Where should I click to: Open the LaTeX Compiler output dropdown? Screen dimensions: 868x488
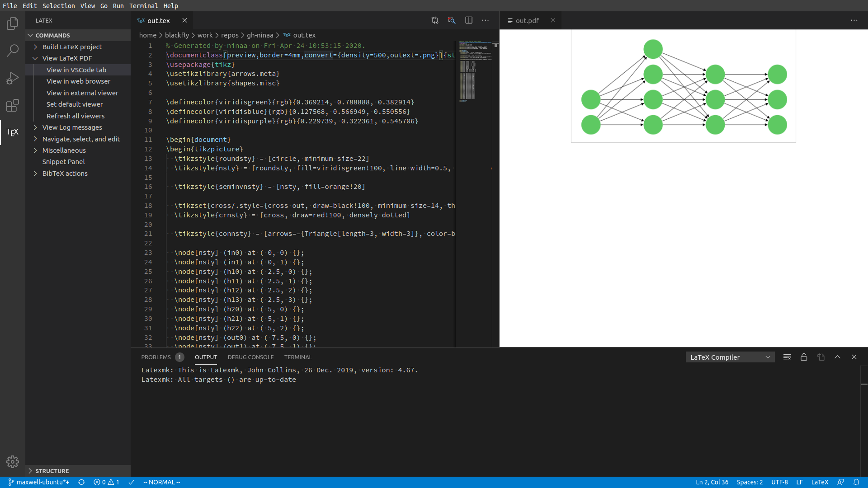pyautogui.click(x=730, y=357)
